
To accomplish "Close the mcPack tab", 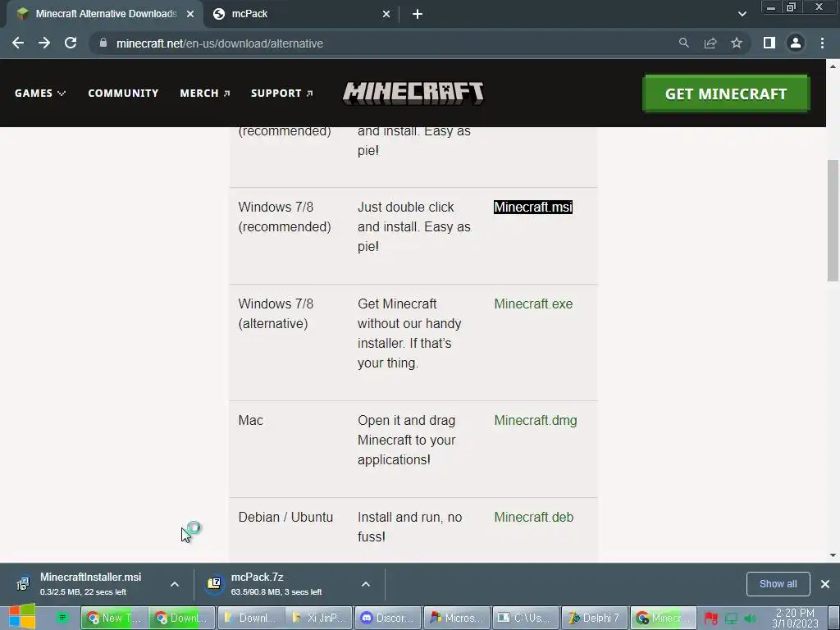I will click(386, 14).
